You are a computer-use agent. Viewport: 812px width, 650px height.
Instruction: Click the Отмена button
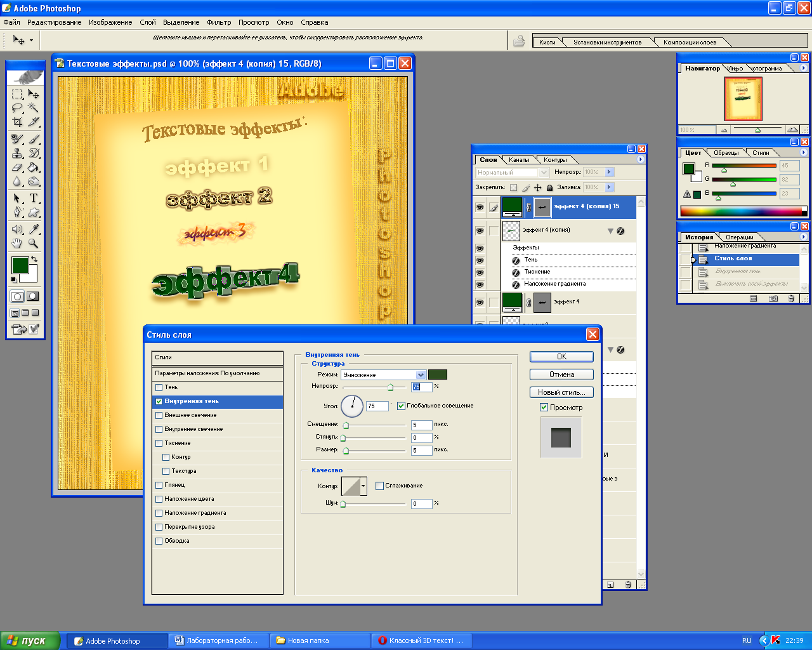(x=561, y=375)
